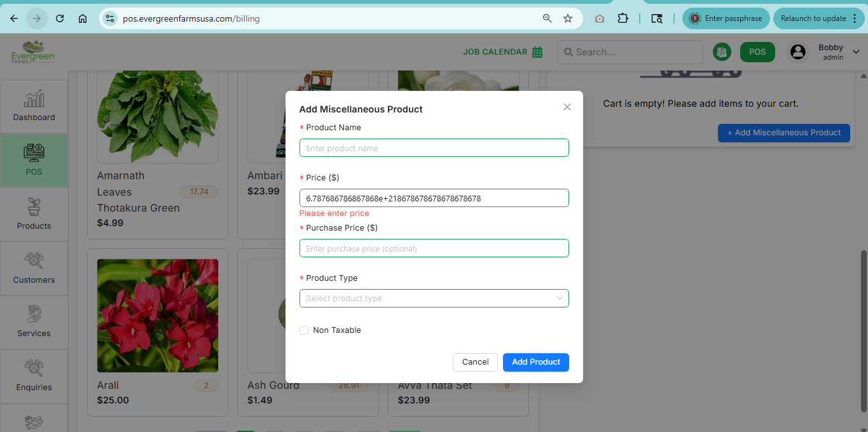Open Chrome's three-dot menu on the Relaunch to update button
868x432 pixels.
tap(852, 18)
